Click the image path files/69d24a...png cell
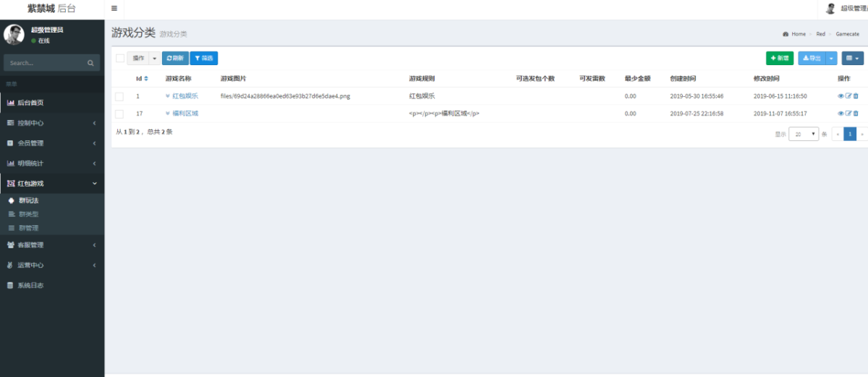The height and width of the screenshot is (377, 868). [285, 96]
